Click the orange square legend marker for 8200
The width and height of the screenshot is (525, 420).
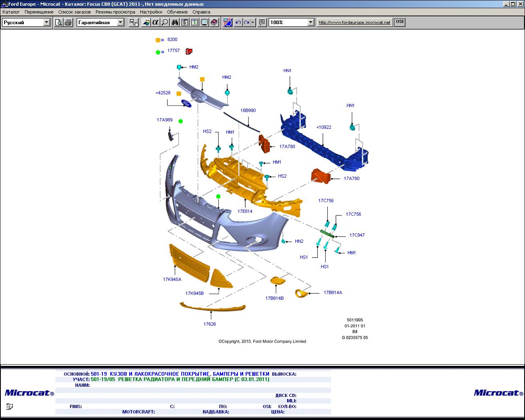[x=158, y=40]
